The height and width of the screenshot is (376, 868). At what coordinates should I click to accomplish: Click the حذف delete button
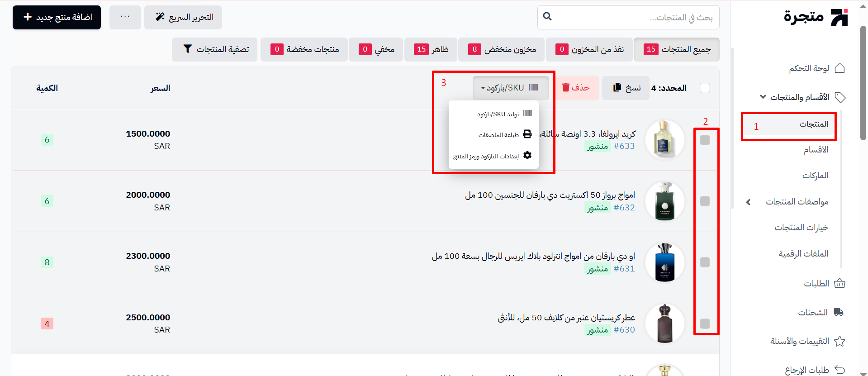pos(575,88)
